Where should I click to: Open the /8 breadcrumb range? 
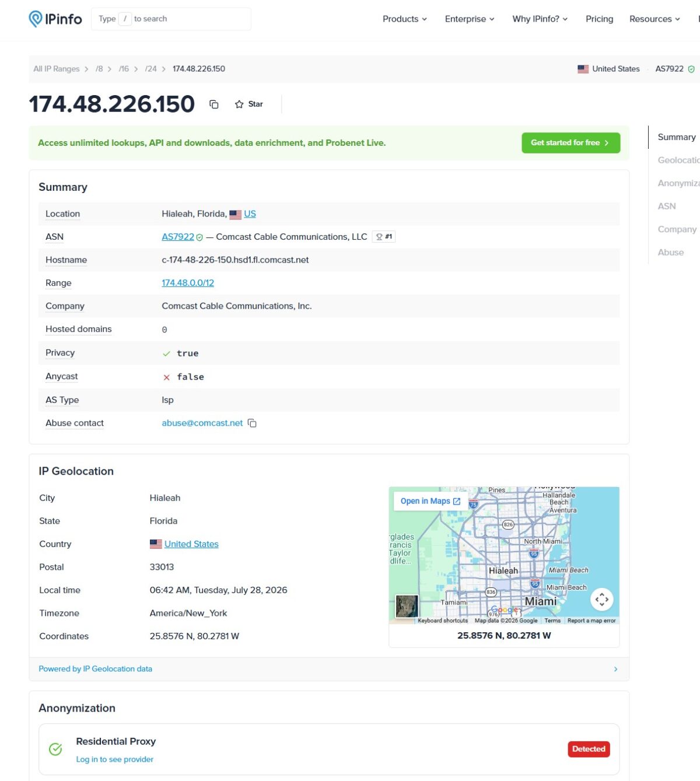pyautogui.click(x=99, y=69)
